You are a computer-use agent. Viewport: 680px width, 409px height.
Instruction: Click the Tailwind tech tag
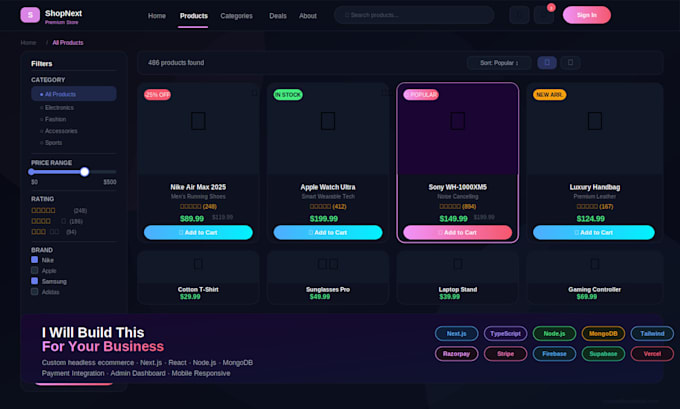[x=652, y=334]
